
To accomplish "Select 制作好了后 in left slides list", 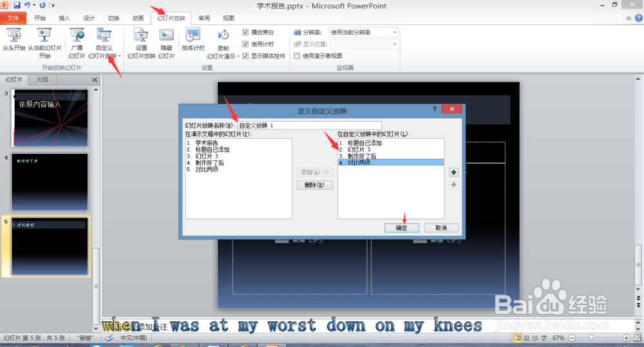I will [209, 163].
